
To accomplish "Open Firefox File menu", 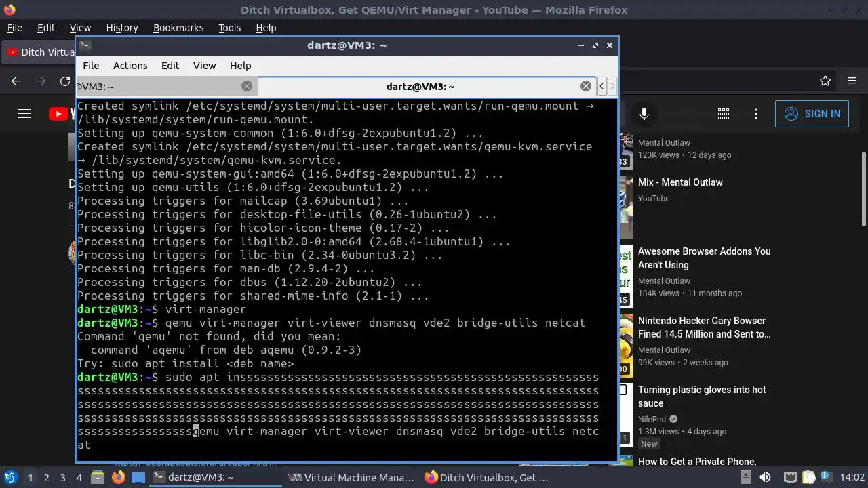I will click(x=14, y=28).
